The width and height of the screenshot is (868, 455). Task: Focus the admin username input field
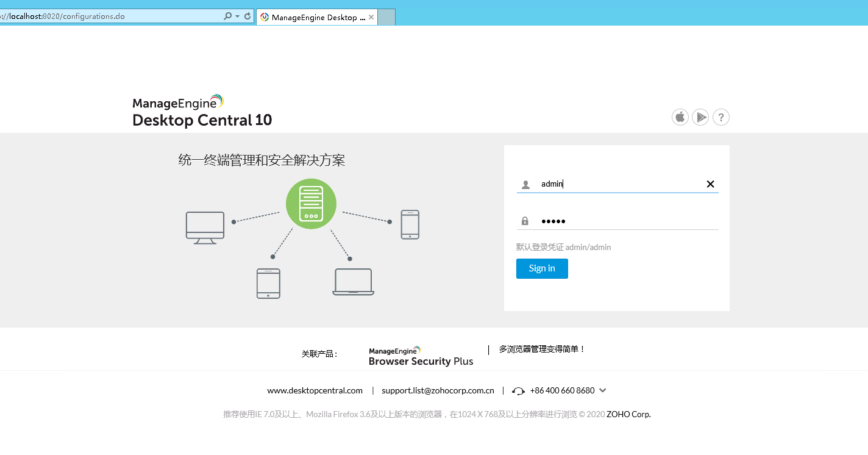pyautogui.click(x=619, y=184)
